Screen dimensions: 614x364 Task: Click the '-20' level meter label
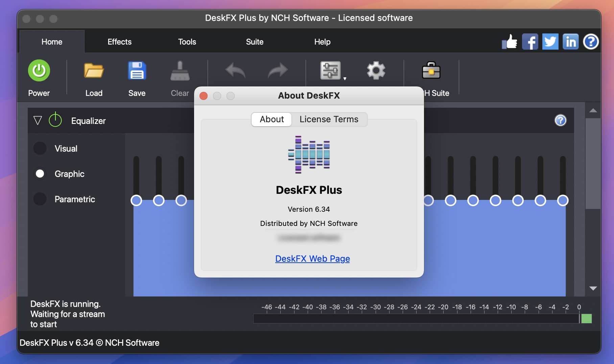443,307
